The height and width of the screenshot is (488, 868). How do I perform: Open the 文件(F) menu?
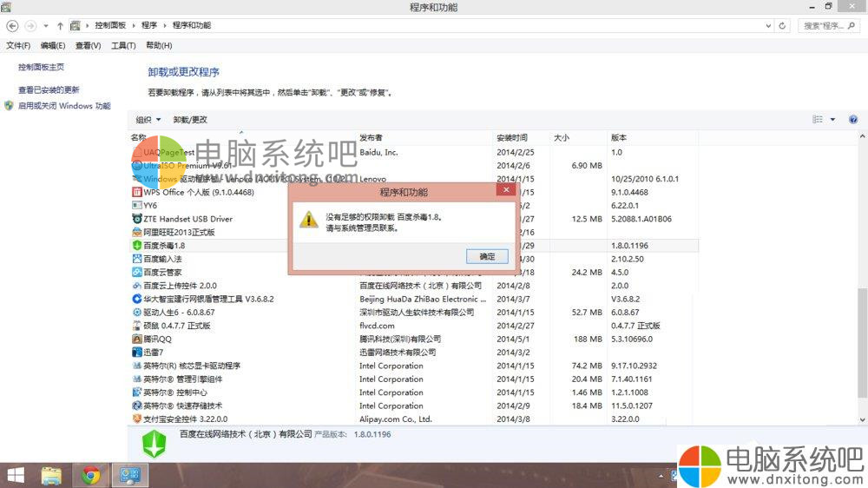18,45
